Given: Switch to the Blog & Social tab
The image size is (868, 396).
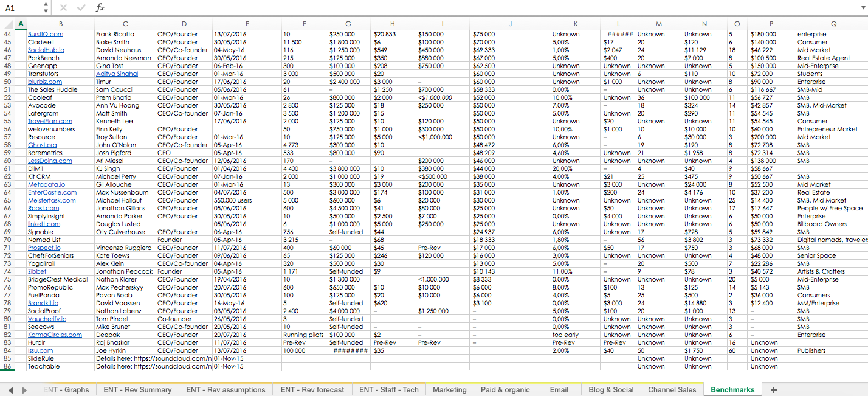Looking at the screenshot, I should click(x=611, y=390).
